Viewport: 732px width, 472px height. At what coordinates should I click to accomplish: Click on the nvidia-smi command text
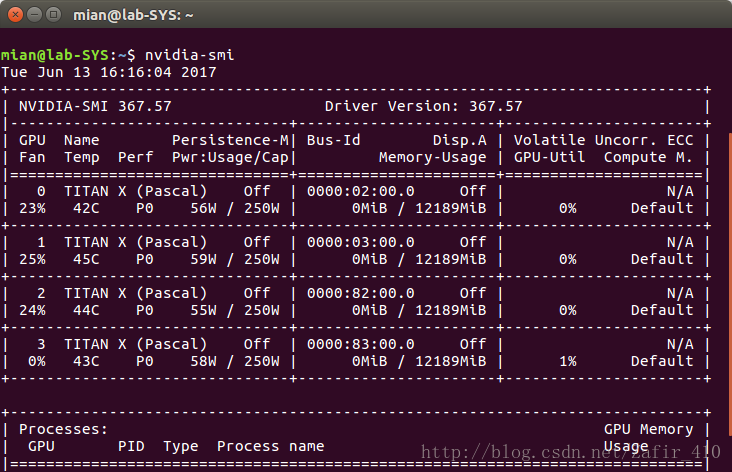coord(189,55)
